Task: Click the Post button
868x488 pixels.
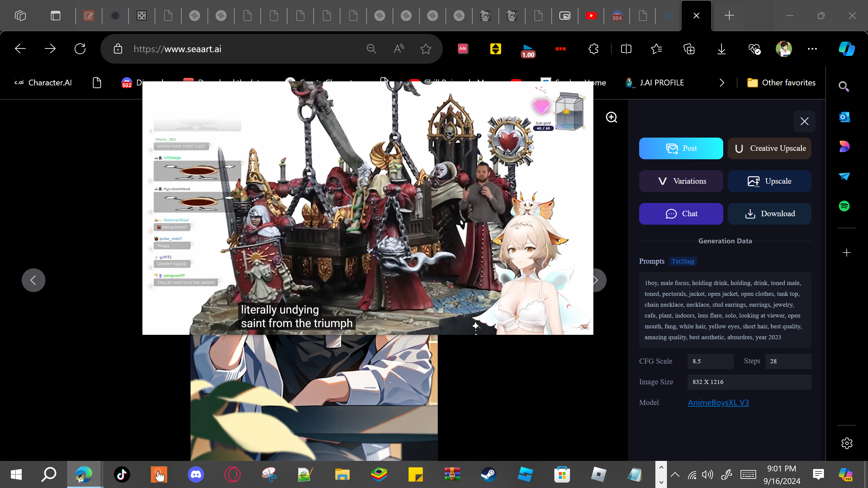Action: [x=681, y=148]
